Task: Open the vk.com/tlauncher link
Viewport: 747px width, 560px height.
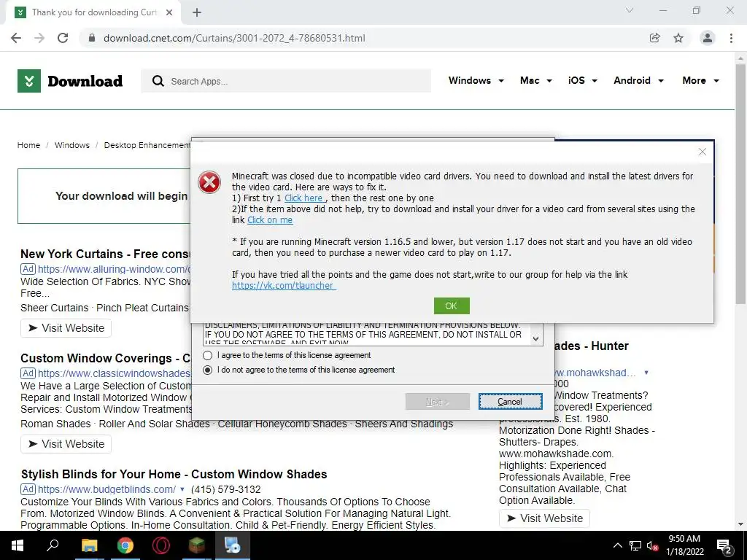Action: point(283,286)
